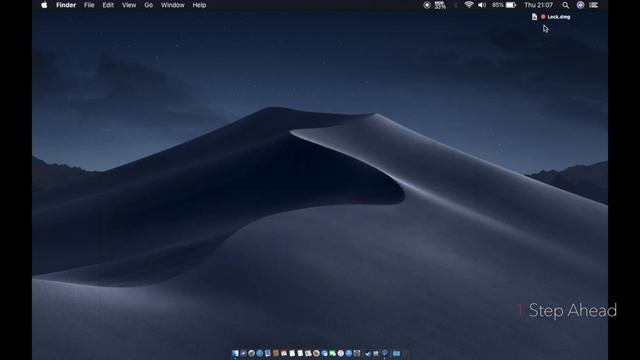Click the 85% battery status icon
This screenshot has width=640, height=360.
pyautogui.click(x=504, y=5)
